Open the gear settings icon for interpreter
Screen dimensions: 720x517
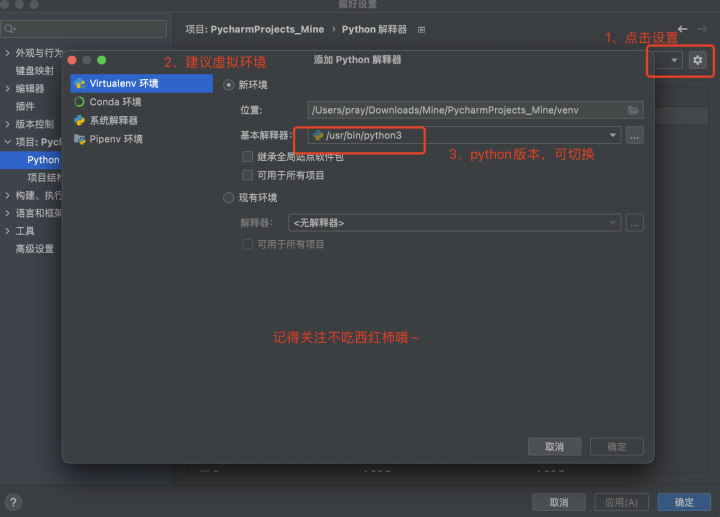point(698,60)
